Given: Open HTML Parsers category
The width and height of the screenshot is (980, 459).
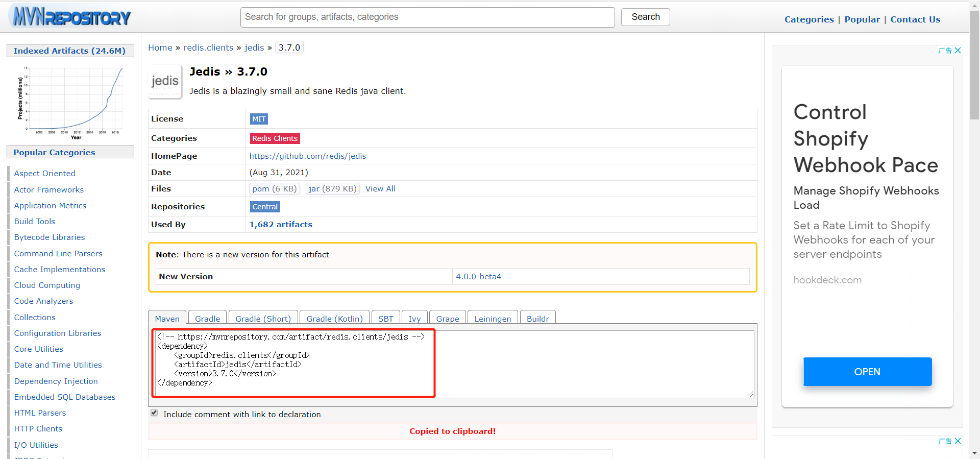Looking at the screenshot, I should click(40, 413).
